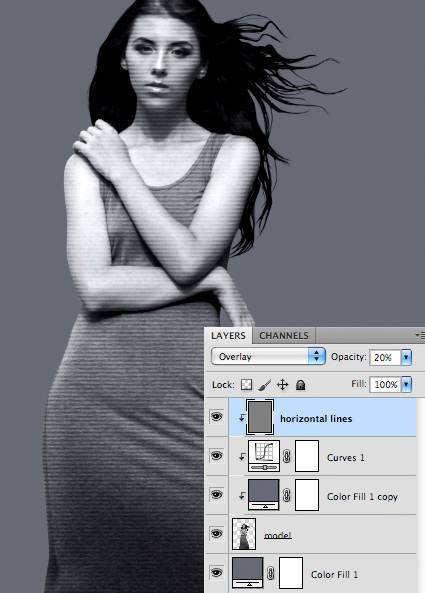Open the layers panel options menu

[x=420, y=335]
